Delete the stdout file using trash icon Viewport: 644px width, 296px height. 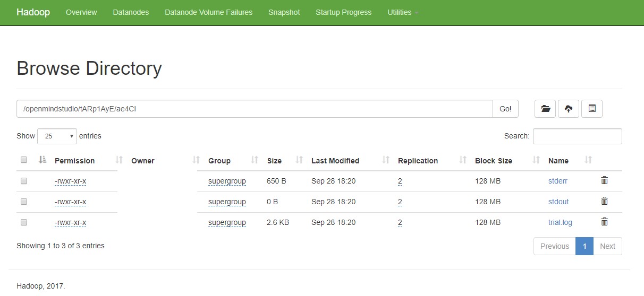pyautogui.click(x=604, y=202)
